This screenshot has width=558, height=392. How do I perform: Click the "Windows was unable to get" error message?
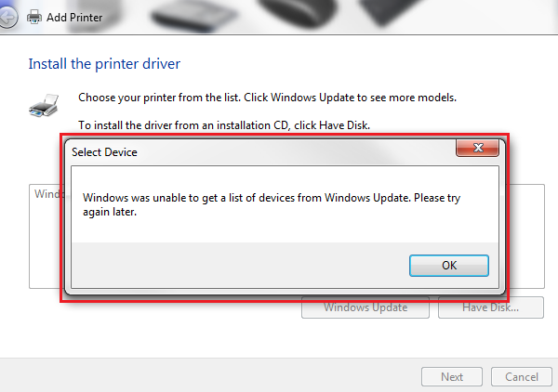click(272, 204)
